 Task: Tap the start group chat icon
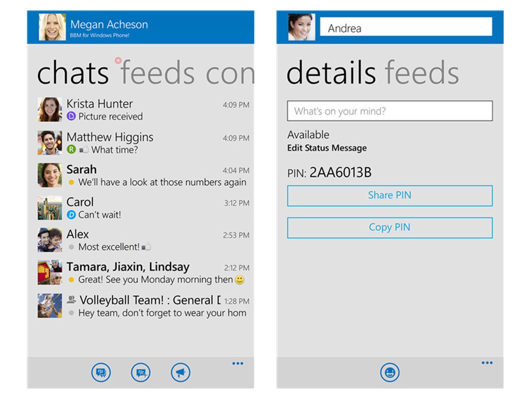coord(141,373)
